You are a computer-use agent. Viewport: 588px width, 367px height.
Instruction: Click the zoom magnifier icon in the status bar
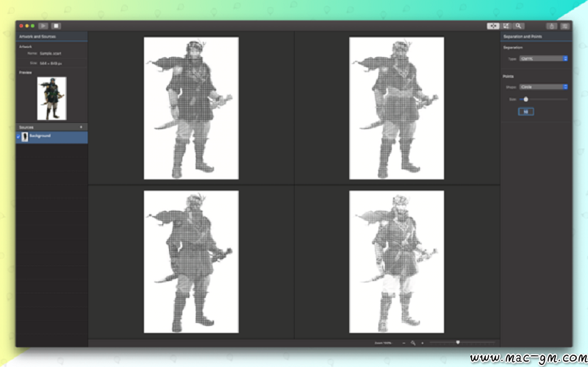click(413, 343)
